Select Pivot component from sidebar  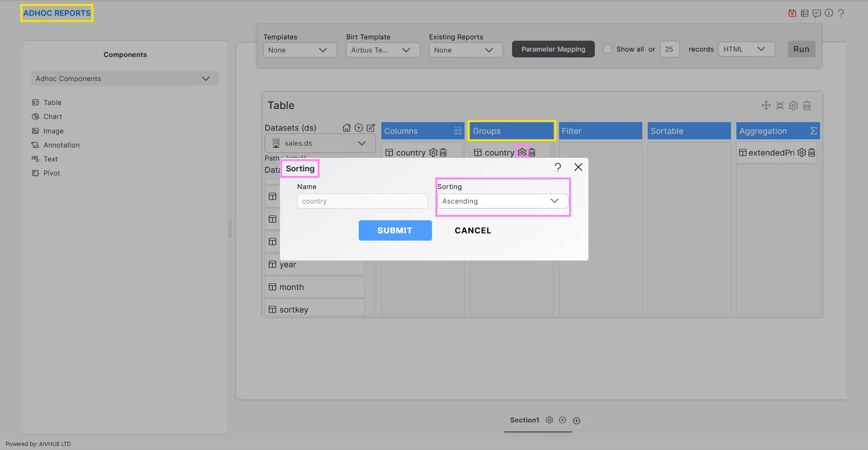[52, 173]
